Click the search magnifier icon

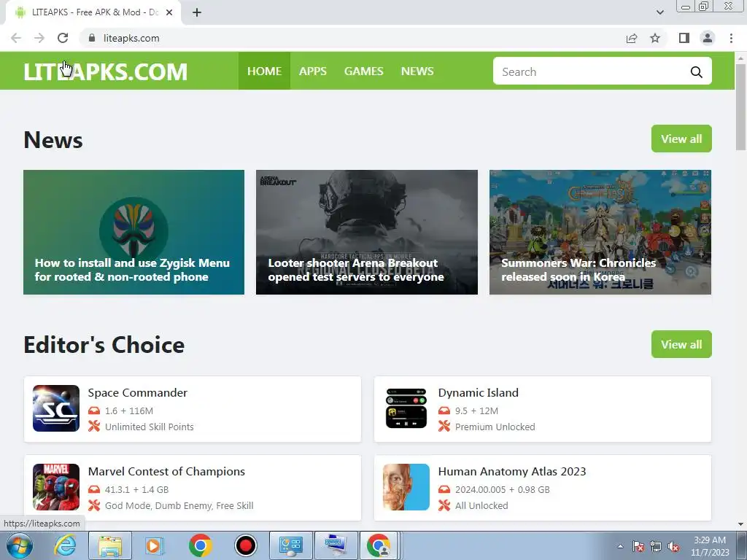click(x=696, y=72)
